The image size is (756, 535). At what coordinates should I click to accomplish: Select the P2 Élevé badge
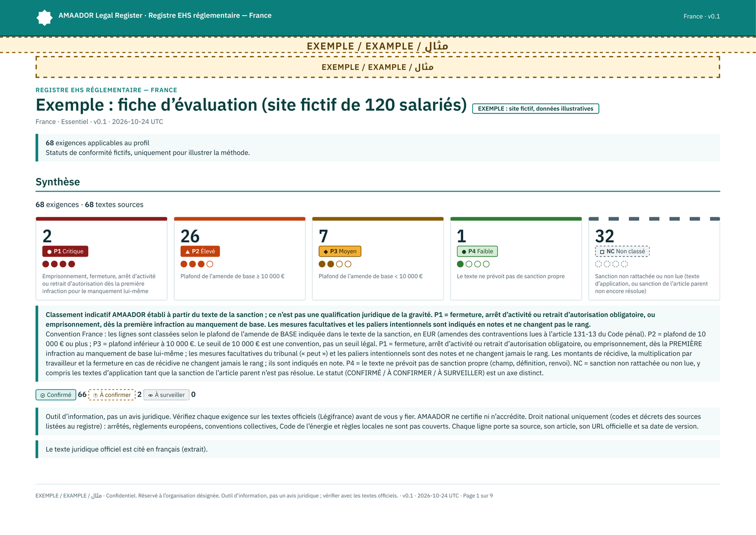coord(200,251)
